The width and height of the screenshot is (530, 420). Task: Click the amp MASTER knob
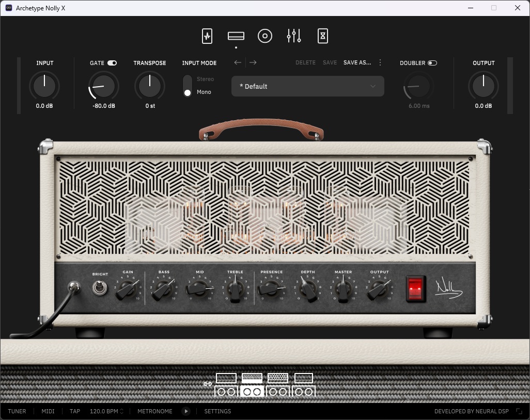point(344,288)
